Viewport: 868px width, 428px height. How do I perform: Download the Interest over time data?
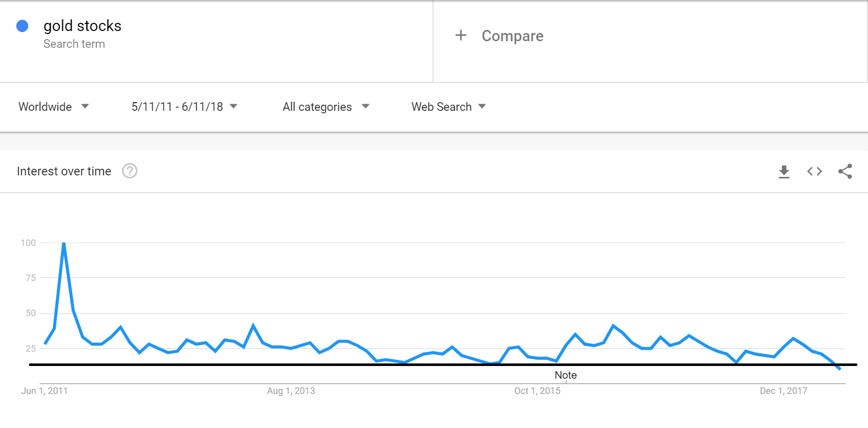pyautogui.click(x=784, y=172)
